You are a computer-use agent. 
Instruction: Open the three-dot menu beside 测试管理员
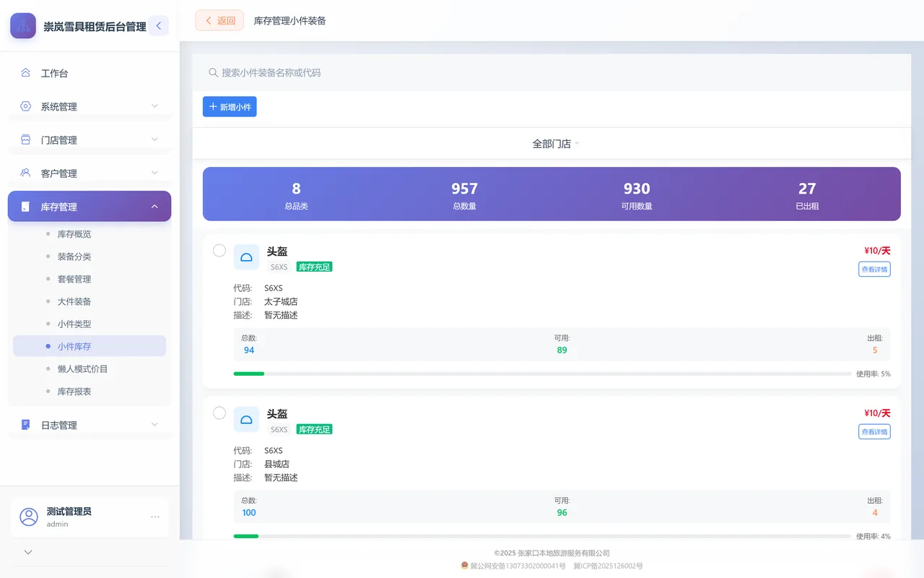tap(155, 517)
